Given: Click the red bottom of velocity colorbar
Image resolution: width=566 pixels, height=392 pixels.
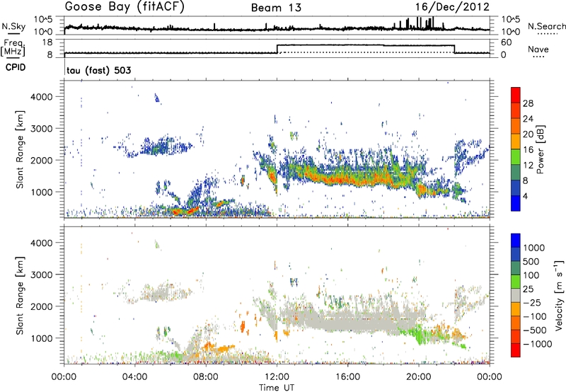Looking at the screenshot, I should click(516, 350).
